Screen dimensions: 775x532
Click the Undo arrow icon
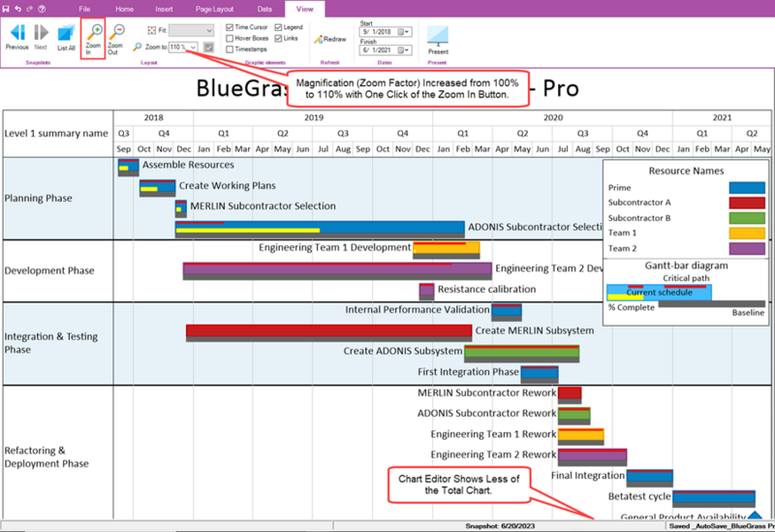(x=17, y=9)
